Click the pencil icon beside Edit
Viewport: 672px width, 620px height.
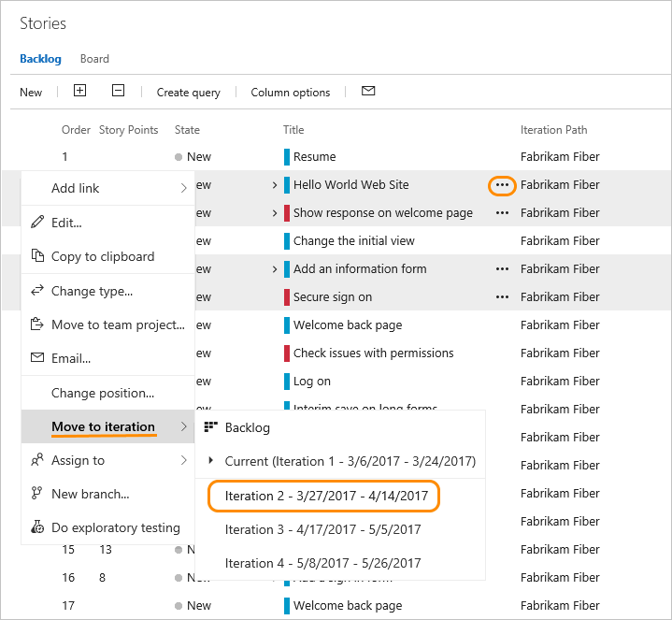[x=37, y=223]
